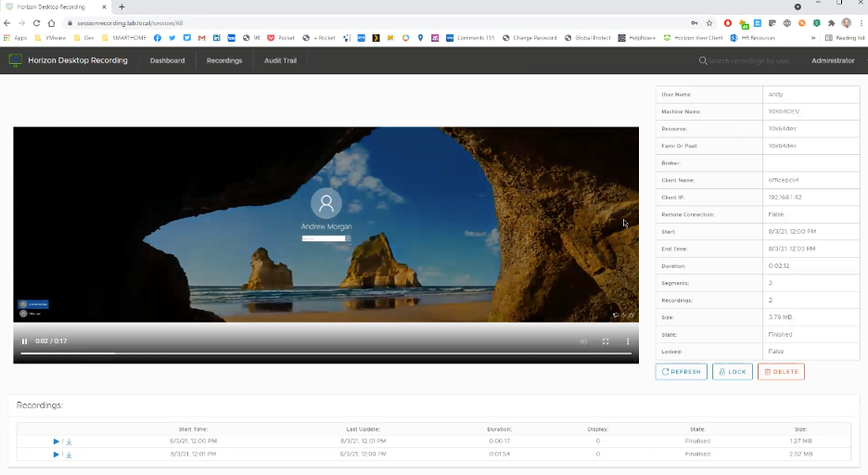Open the Dashboard tab
Image resolution: width=868 pixels, height=475 pixels.
[167, 60]
